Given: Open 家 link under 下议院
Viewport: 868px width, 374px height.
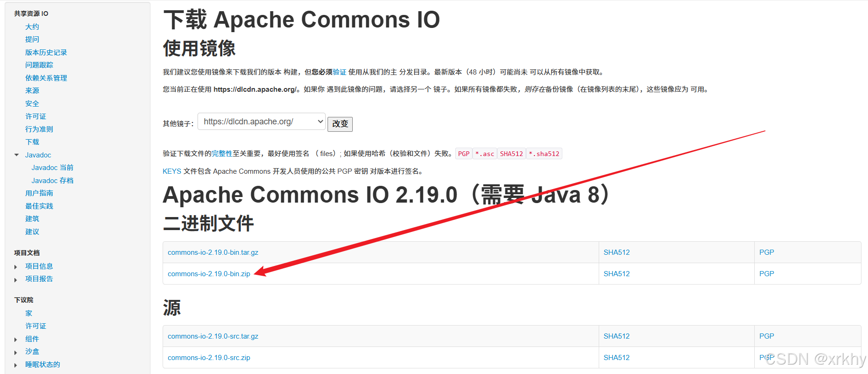Looking at the screenshot, I should [x=29, y=313].
